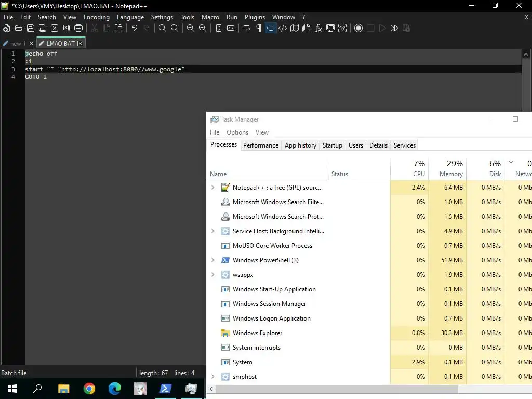Run the macro multiple times icon
532x399 pixels.
[394, 28]
